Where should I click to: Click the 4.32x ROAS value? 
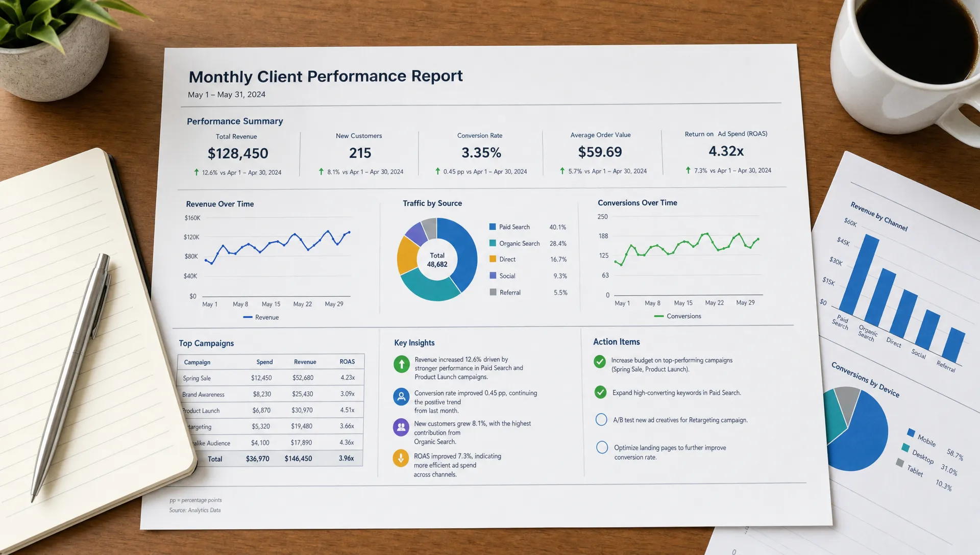click(726, 151)
